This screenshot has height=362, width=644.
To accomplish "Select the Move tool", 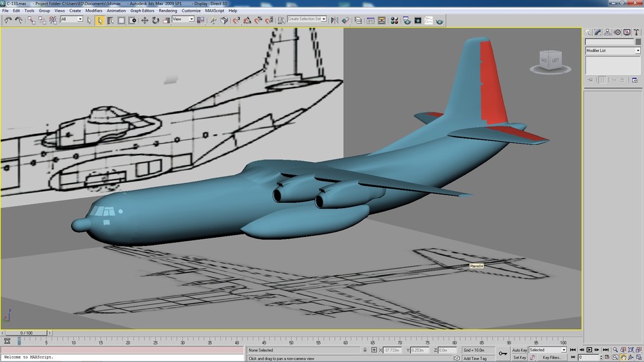I will 145,20.
